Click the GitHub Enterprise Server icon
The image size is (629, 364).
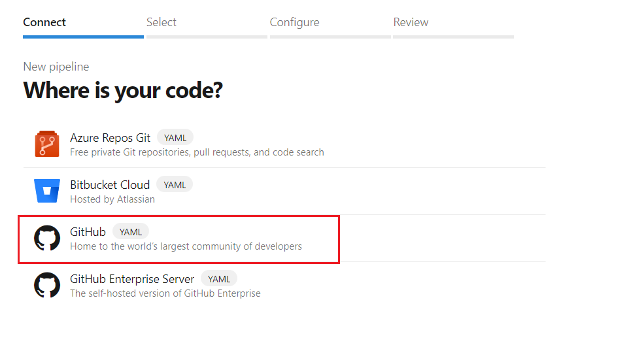47,285
